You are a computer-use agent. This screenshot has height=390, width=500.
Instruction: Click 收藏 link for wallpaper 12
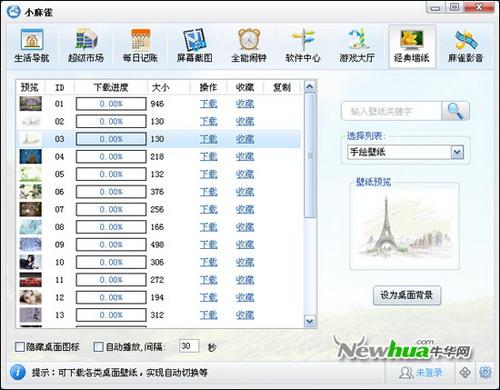point(245,297)
